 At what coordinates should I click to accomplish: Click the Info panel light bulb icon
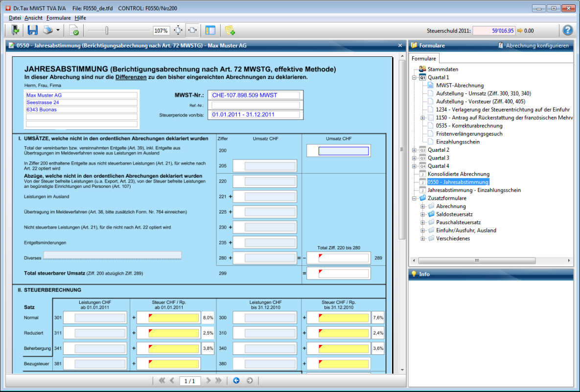(x=414, y=274)
